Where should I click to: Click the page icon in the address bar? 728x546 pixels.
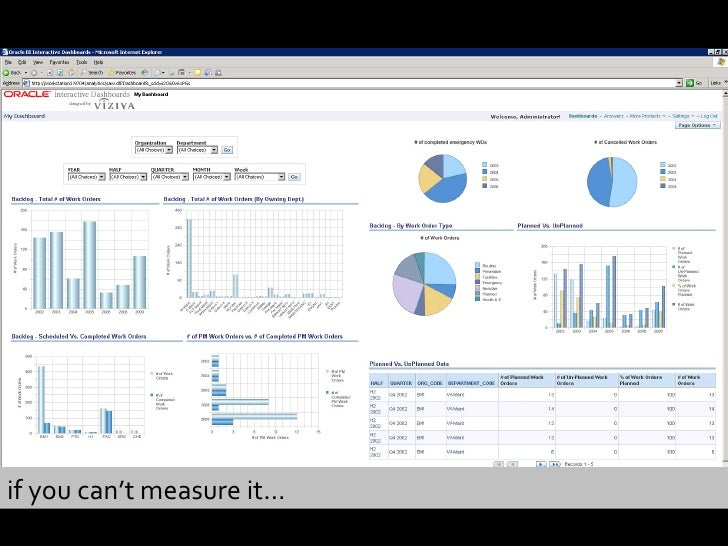point(26,83)
